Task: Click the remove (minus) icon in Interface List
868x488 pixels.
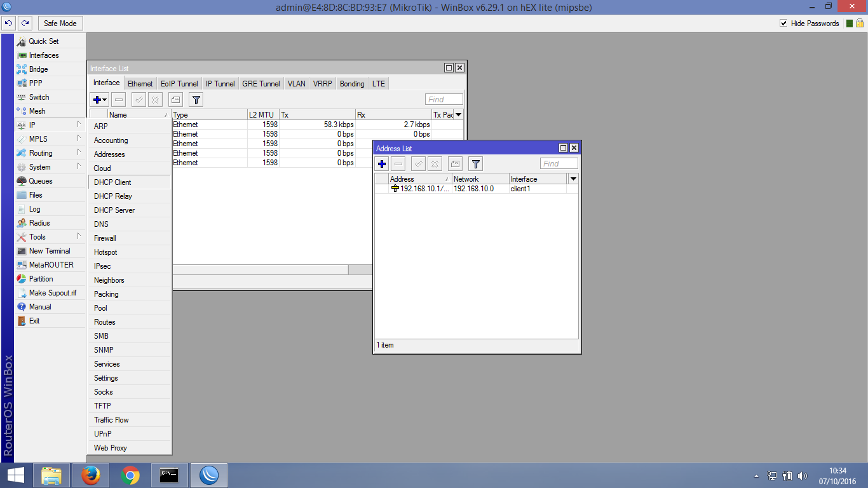Action: coord(119,100)
